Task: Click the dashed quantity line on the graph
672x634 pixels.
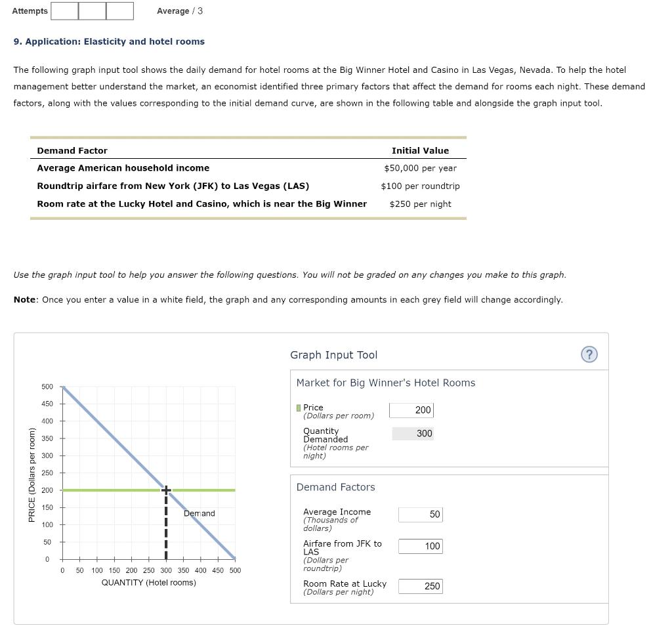Action: (x=166, y=525)
